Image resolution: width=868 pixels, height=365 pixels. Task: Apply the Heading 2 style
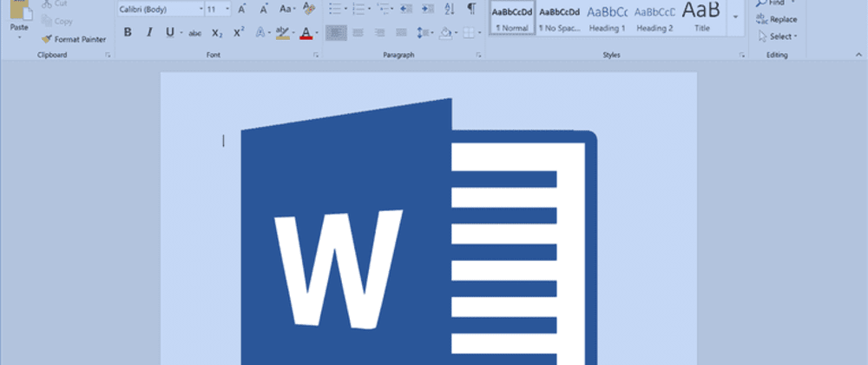(654, 17)
